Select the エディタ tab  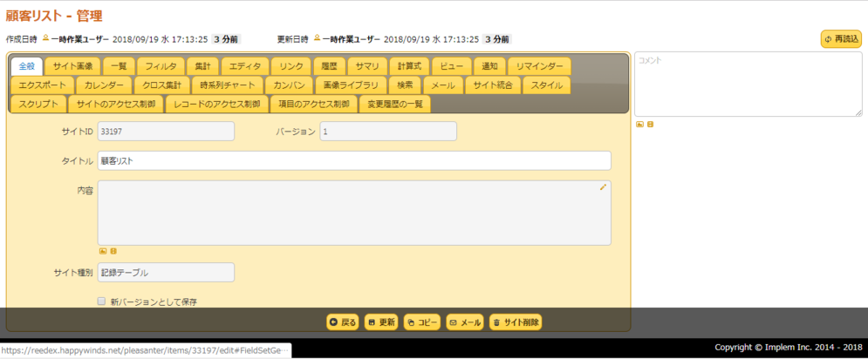click(245, 66)
